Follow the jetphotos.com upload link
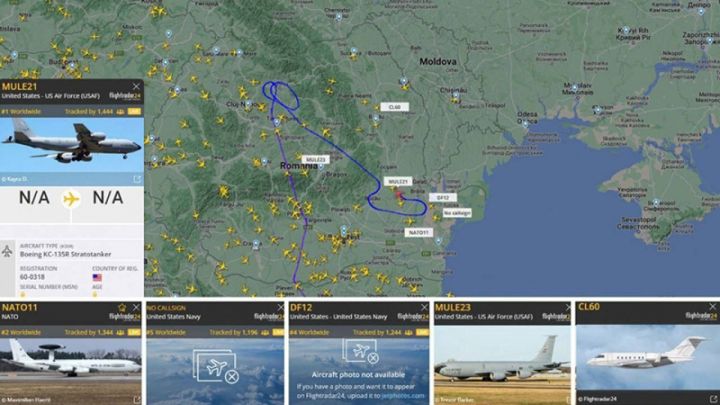 pyautogui.click(x=402, y=395)
